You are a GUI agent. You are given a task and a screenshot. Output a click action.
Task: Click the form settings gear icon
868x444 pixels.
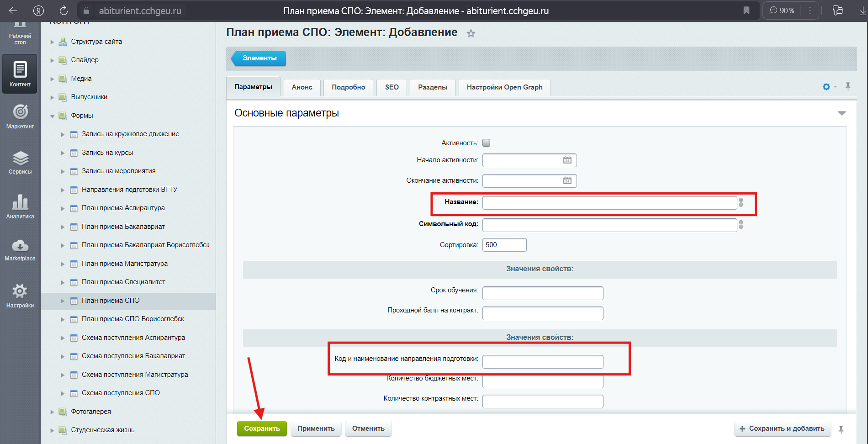point(826,87)
